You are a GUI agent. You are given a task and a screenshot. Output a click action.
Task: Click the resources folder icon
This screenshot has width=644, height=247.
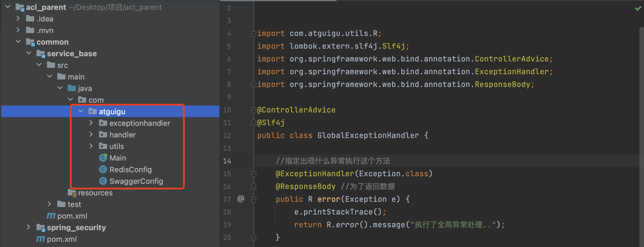(72, 193)
